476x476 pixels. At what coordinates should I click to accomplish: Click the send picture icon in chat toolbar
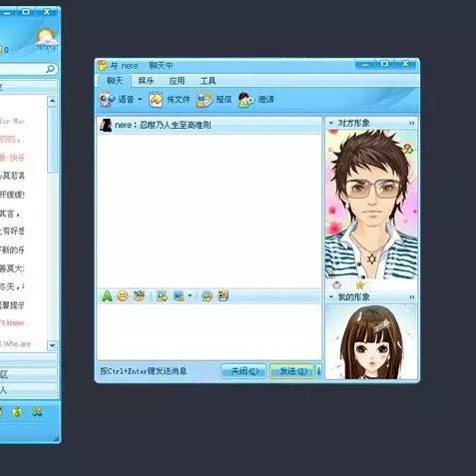[163, 295]
